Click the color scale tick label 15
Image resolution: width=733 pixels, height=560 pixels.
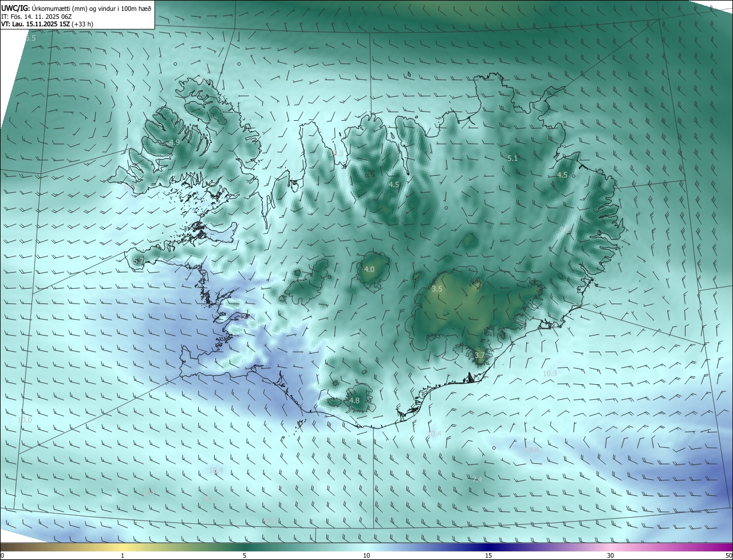(x=488, y=555)
